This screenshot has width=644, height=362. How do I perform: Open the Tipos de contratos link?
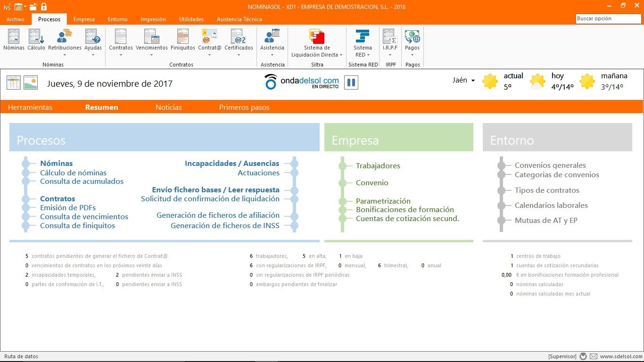coord(547,190)
